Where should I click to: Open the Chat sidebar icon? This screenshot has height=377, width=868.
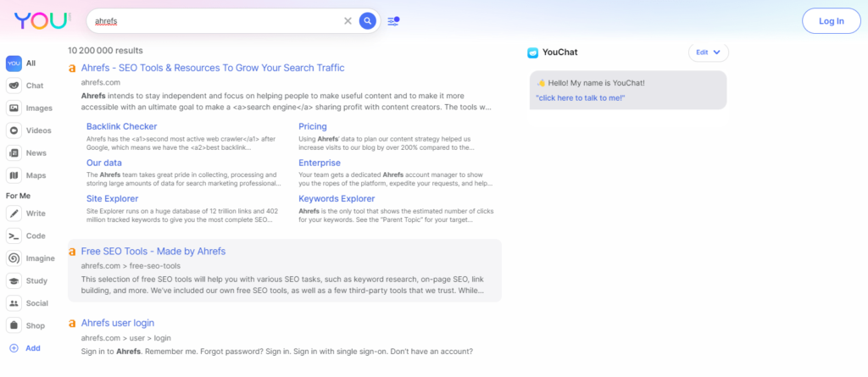click(x=14, y=86)
